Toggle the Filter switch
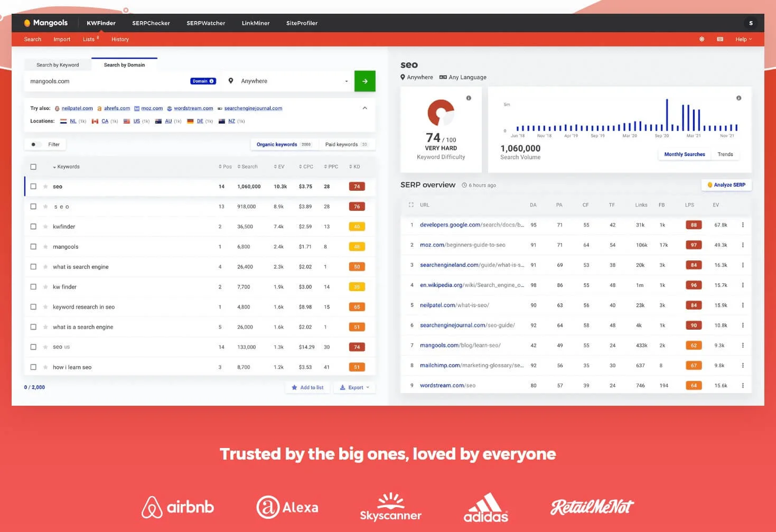Image resolution: width=776 pixels, height=532 pixels. coord(35,144)
